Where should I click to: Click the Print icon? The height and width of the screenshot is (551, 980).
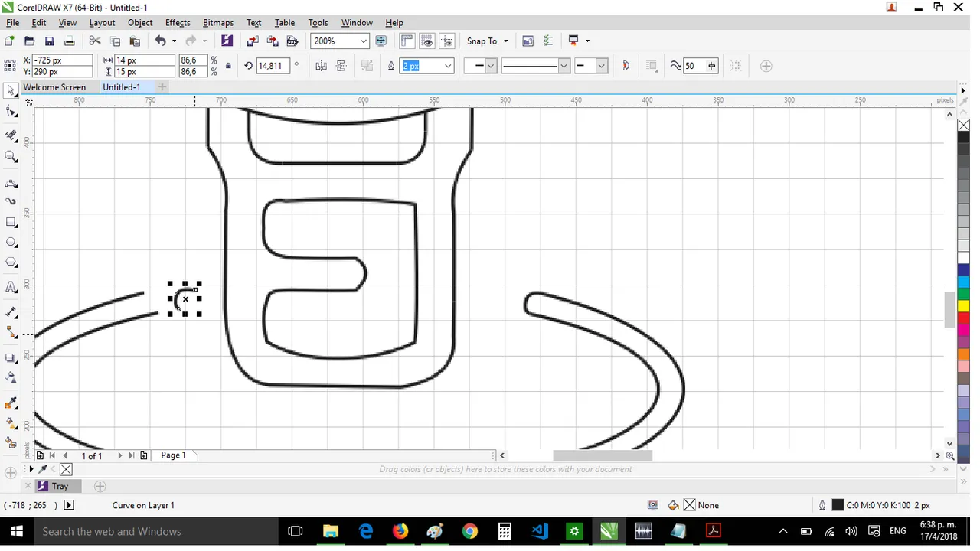click(x=69, y=41)
